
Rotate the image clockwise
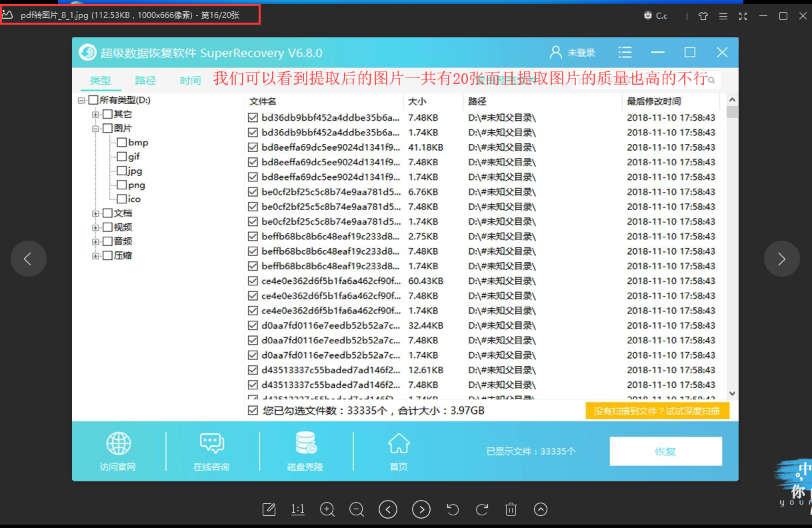click(x=482, y=510)
